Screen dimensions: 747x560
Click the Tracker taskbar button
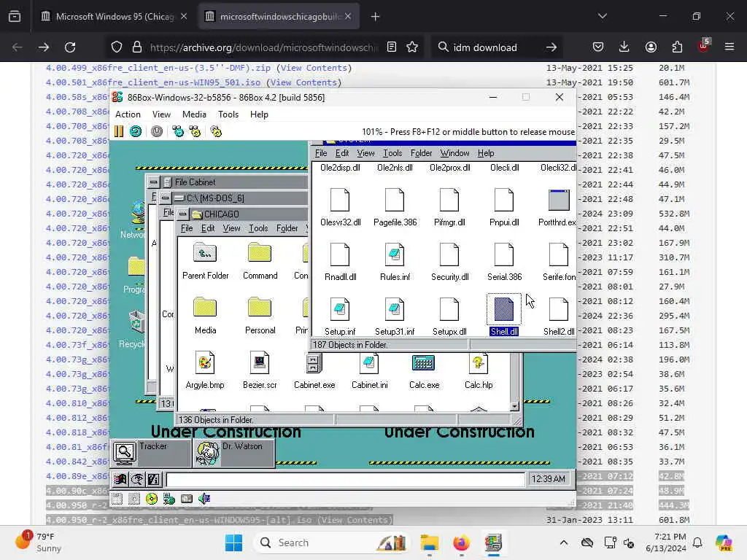click(x=150, y=454)
